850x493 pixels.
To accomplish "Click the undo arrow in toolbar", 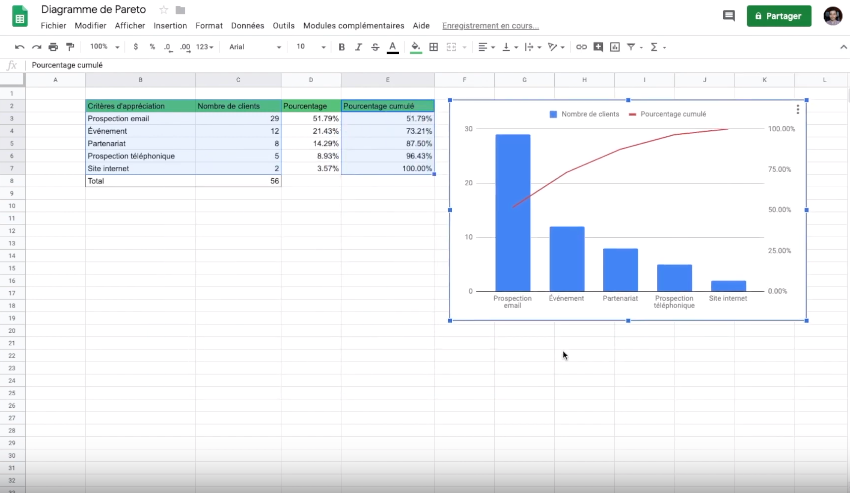I will (x=19, y=47).
